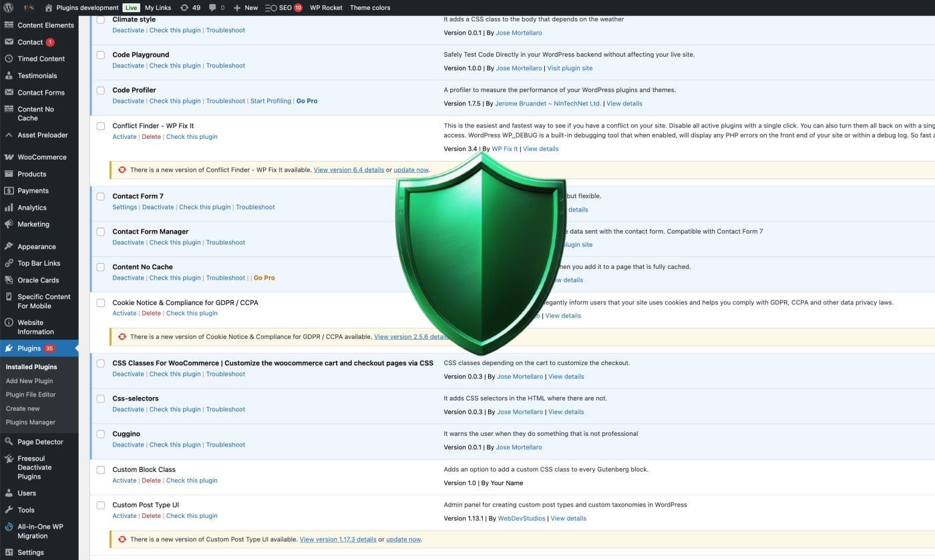Click the Contact Forms envelope icon

[9, 92]
